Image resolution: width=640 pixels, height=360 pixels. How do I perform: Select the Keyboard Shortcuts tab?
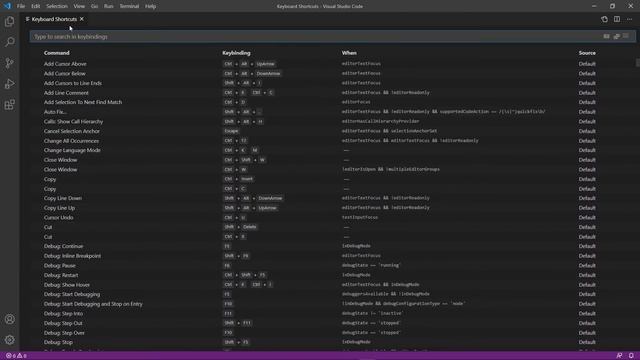tap(54, 19)
